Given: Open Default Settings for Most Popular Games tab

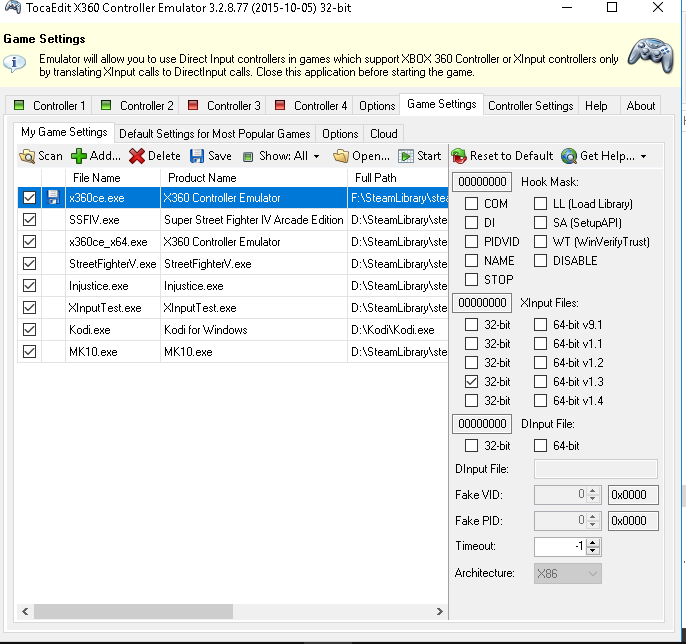Looking at the screenshot, I should (214, 133).
